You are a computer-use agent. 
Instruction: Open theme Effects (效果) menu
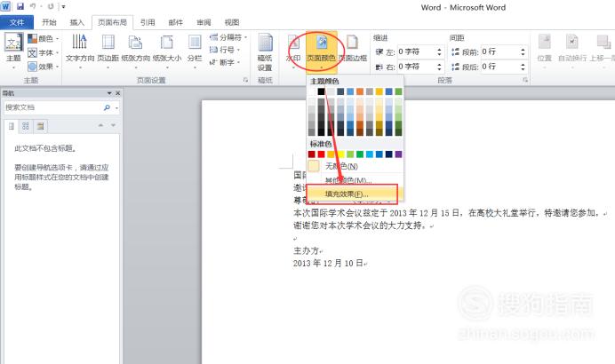44,67
